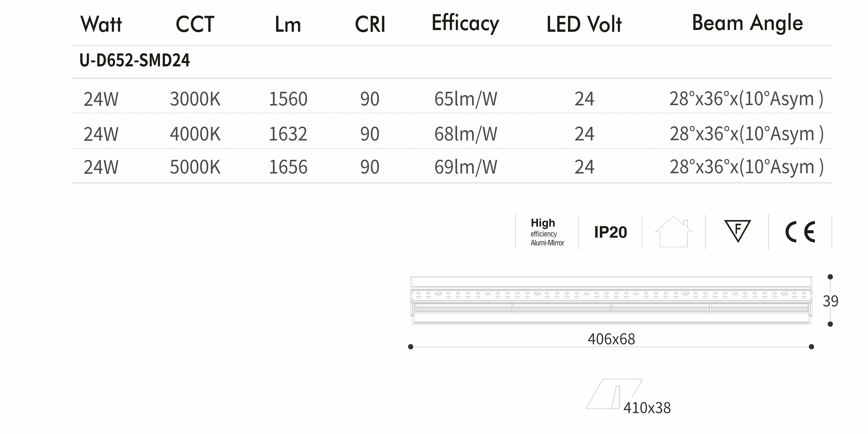
Task: Click the 39 height dimension label
Action: [x=830, y=301]
